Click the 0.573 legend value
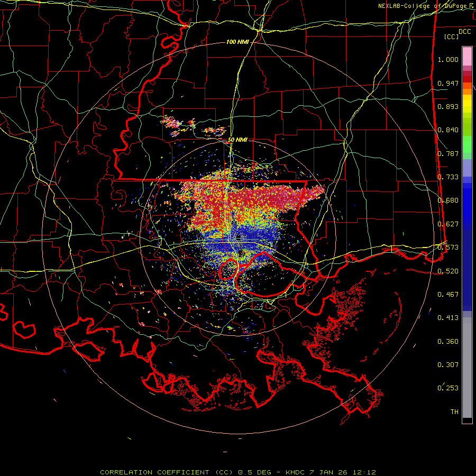 tap(448, 248)
